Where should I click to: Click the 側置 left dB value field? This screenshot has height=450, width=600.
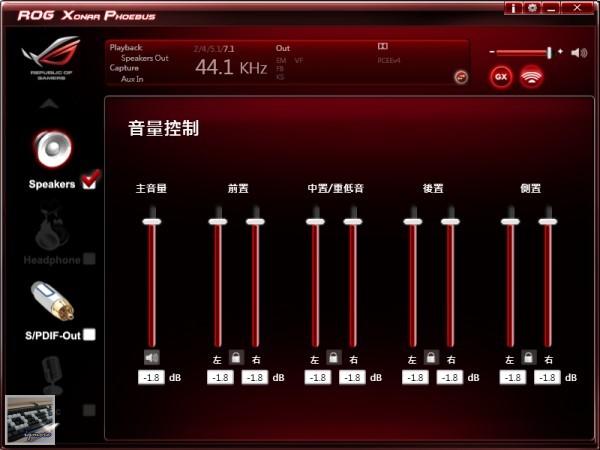pos(513,377)
